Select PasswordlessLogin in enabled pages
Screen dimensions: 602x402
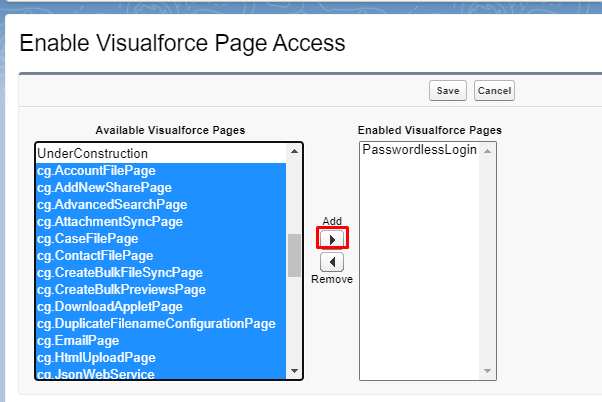(420, 150)
